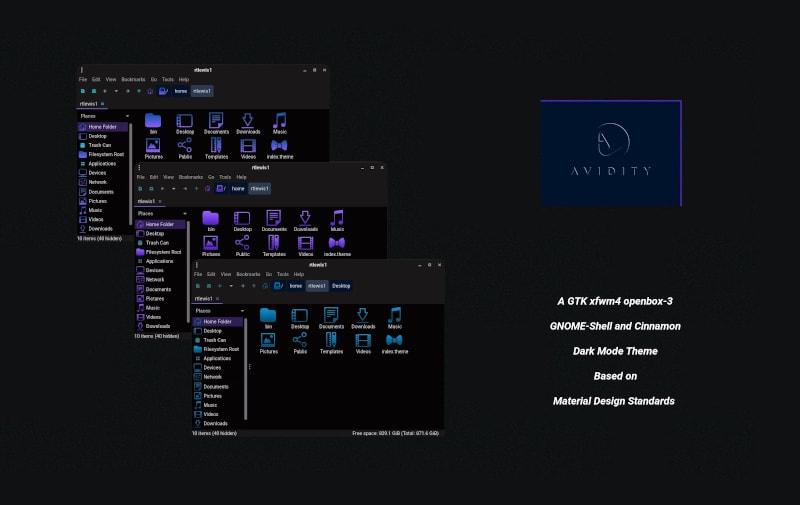Open the Tools menu in the front window
The image size is (800, 505).
point(283,274)
